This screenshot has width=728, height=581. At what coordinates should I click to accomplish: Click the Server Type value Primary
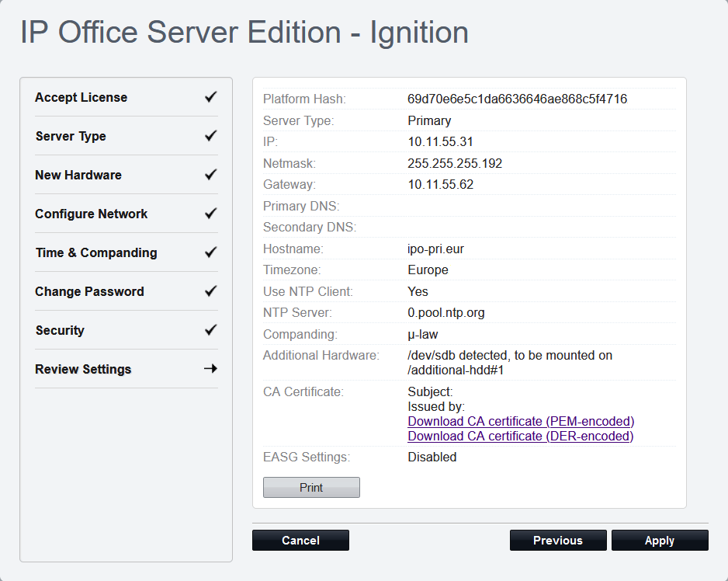(429, 121)
